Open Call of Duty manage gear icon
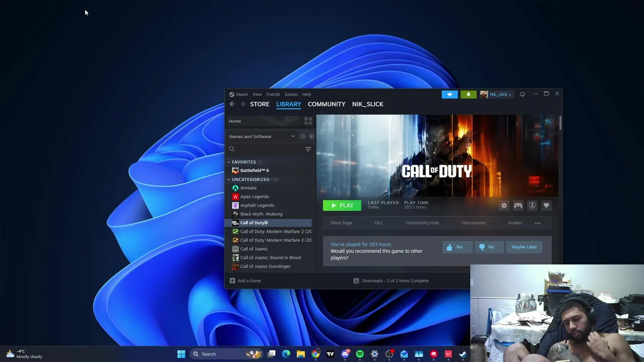This screenshot has width=644, height=362. tap(504, 205)
